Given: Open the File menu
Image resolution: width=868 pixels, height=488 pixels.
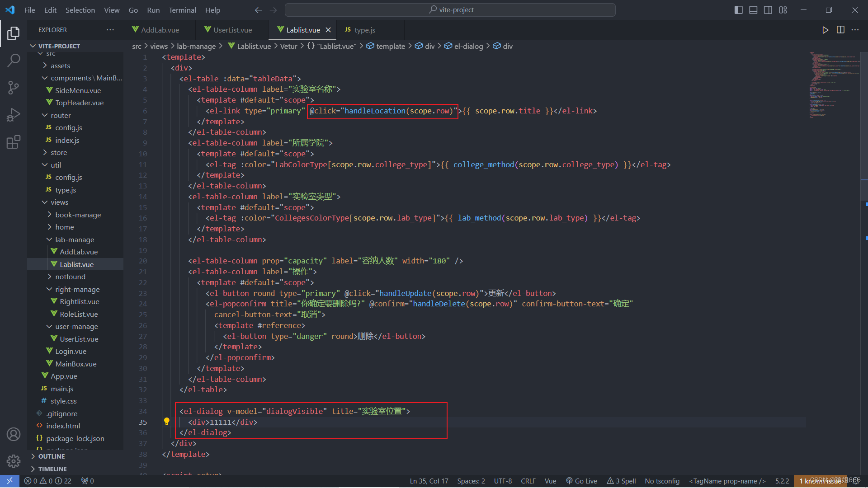Looking at the screenshot, I should [x=29, y=10].
